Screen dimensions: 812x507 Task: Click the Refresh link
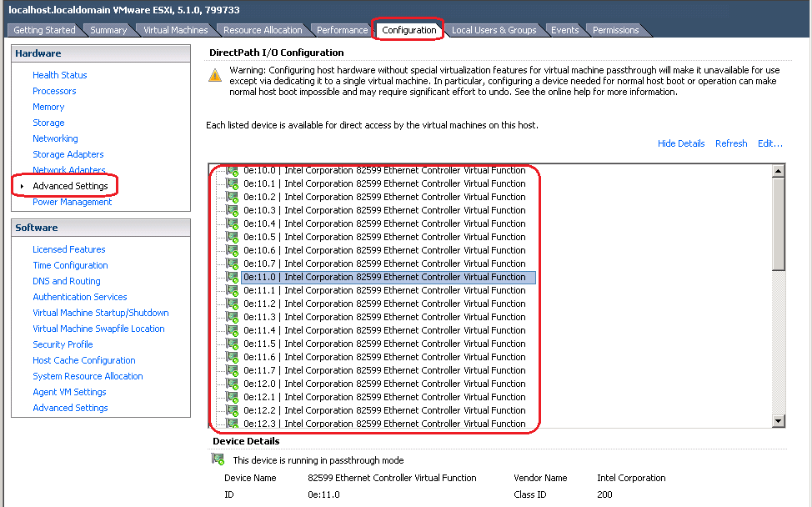coord(731,143)
